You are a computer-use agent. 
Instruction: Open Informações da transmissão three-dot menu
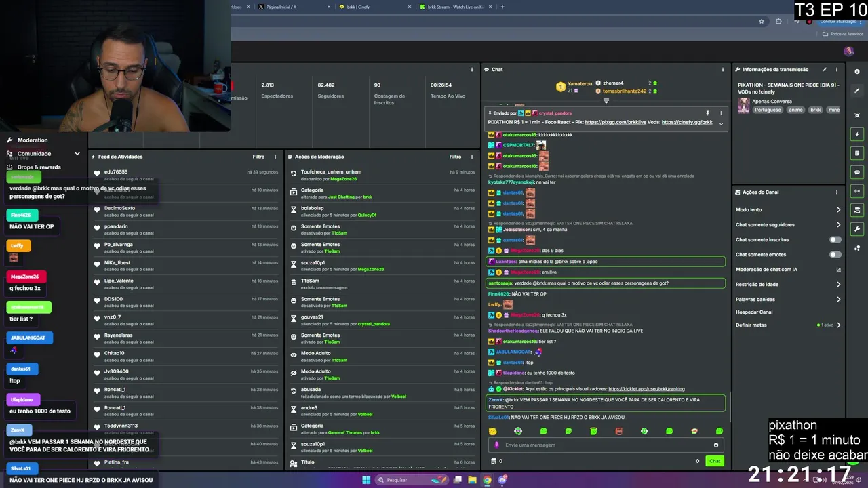[837, 69]
